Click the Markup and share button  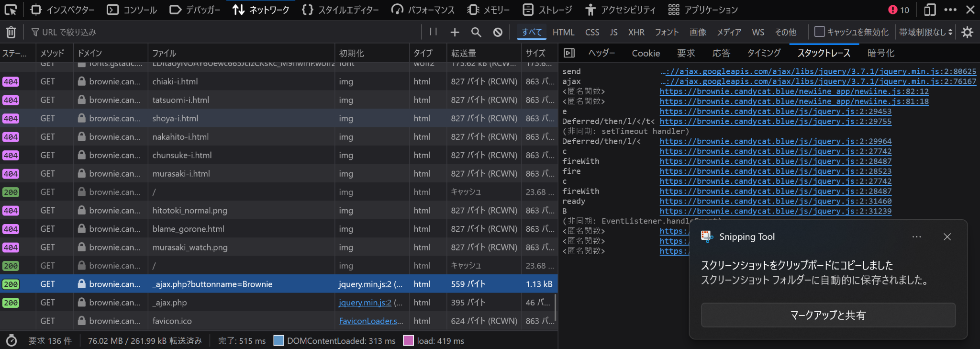click(828, 315)
